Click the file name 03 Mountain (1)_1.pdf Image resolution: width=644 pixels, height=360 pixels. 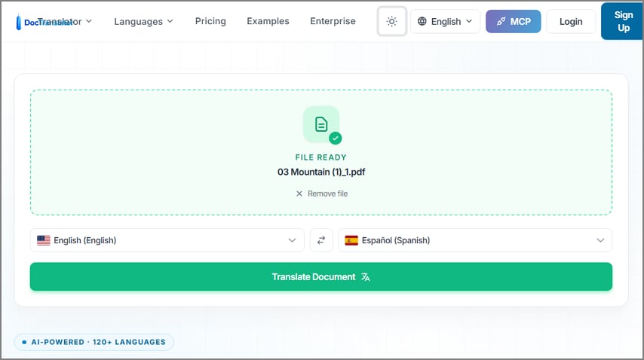pos(321,172)
